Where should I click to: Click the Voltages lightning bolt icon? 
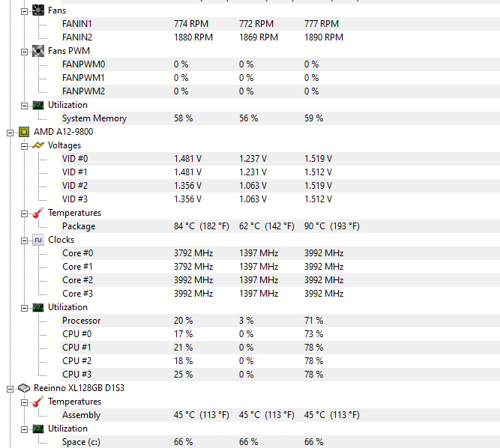coord(38,145)
